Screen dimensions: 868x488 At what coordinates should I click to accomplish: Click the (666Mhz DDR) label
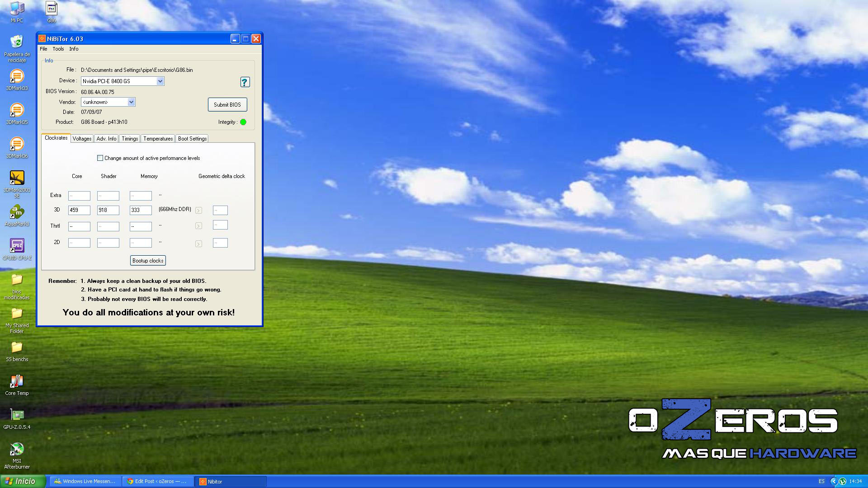point(175,209)
